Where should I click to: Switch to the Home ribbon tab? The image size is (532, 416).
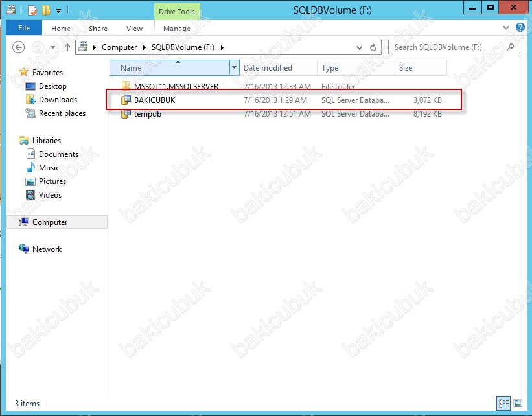[x=61, y=29]
